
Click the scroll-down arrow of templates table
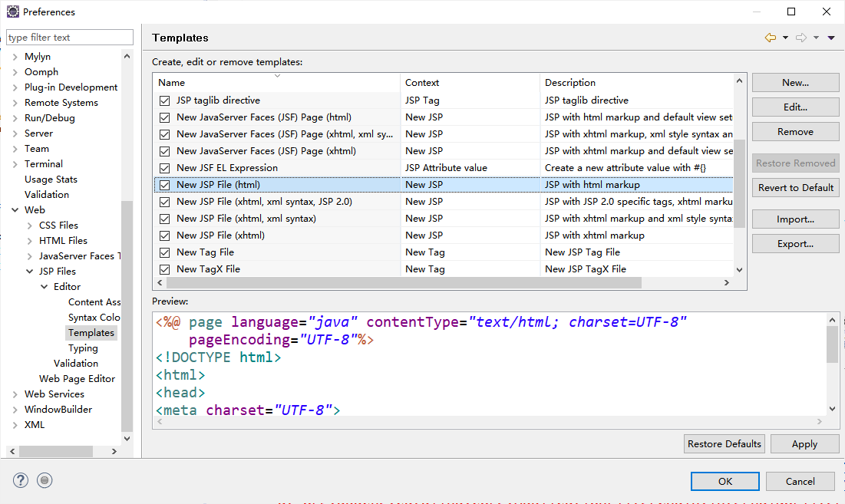(x=739, y=270)
